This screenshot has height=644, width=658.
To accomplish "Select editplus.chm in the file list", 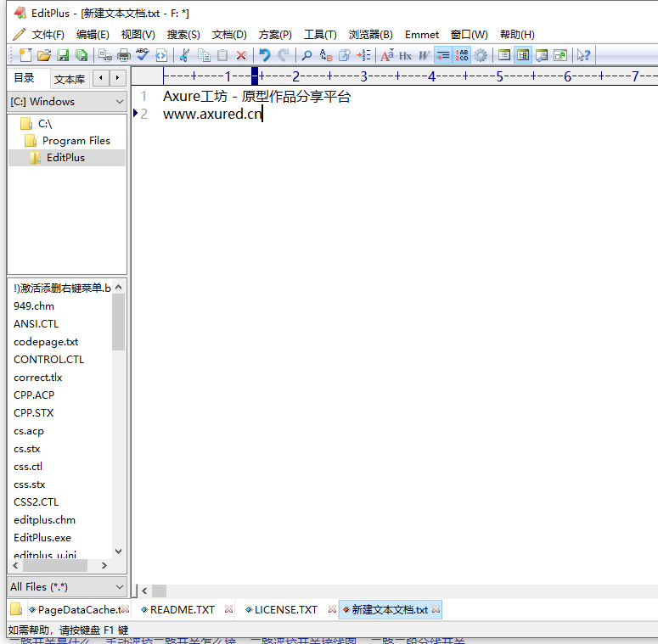I will coord(44,520).
